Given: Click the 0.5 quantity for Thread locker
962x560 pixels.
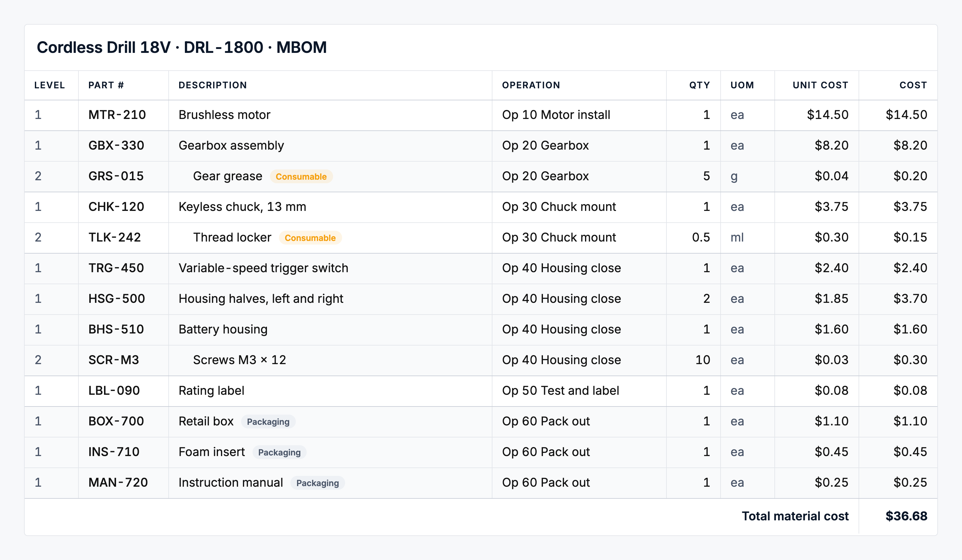Looking at the screenshot, I should 701,237.
